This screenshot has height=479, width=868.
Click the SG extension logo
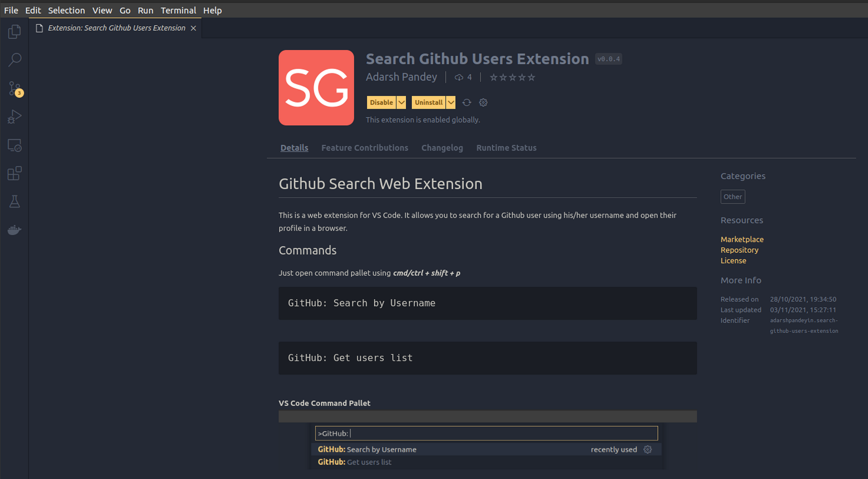click(x=316, y=88)
